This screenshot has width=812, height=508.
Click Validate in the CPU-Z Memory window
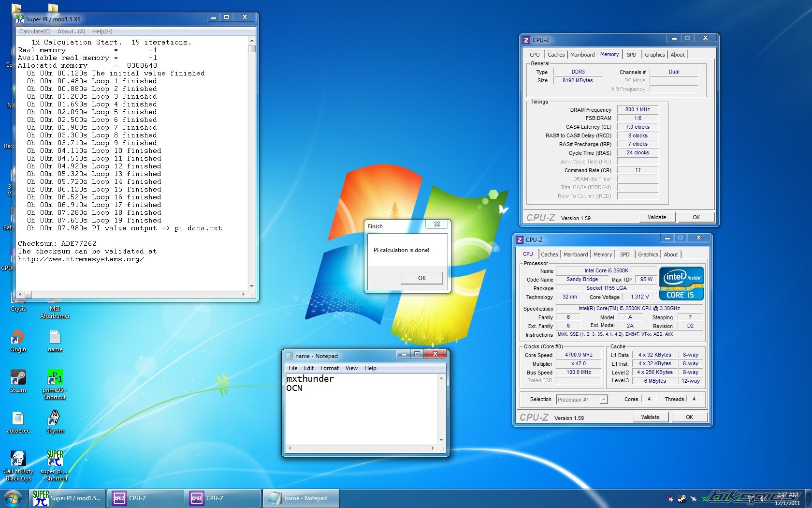pyautogui.click(x=656, y=217)
